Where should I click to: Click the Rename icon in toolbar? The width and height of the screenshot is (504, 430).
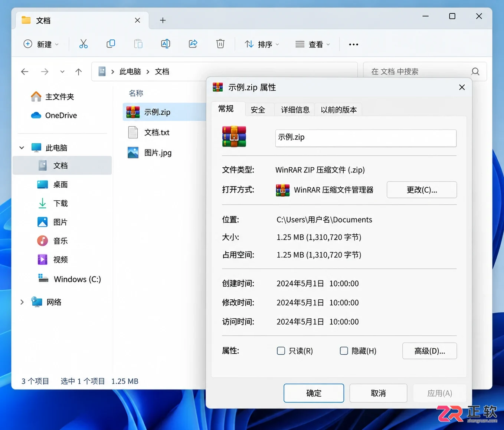pos(166,44)
